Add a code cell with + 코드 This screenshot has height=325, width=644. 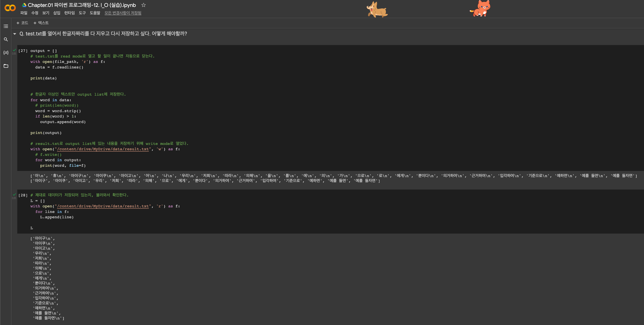22,23
